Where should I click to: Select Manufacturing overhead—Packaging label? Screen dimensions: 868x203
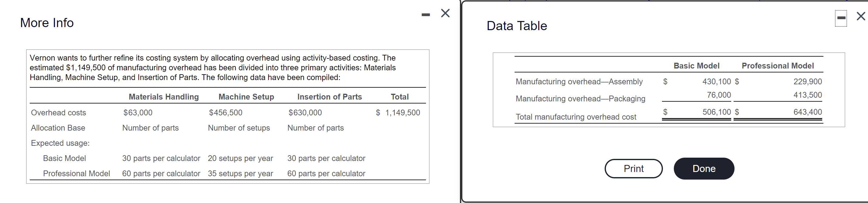580,99
